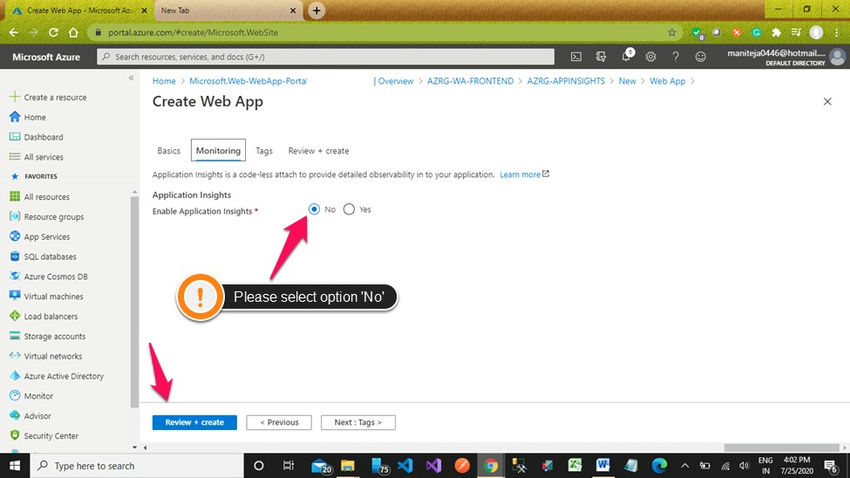Open File Explorer from taskbar

[348, 466]
